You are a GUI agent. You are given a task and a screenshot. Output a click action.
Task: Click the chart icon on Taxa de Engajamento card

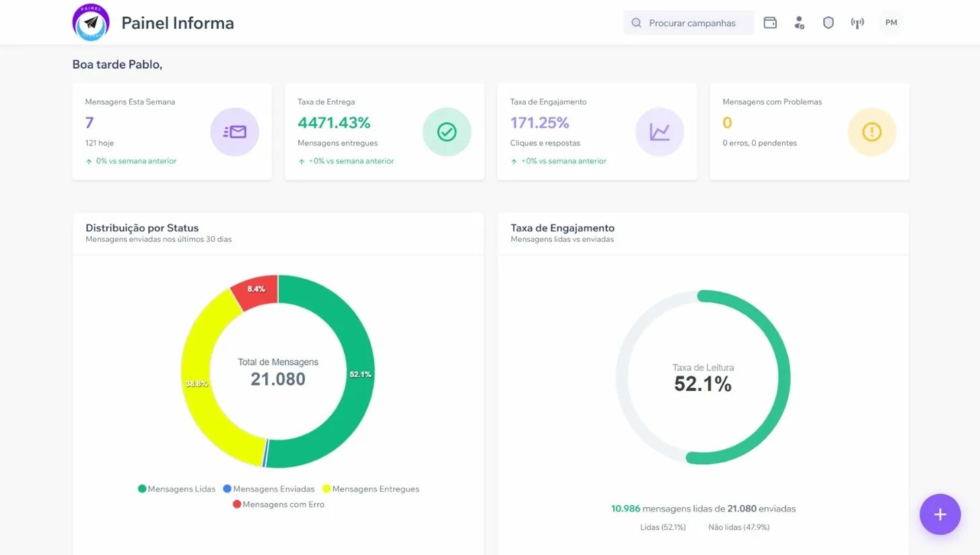(x=660, y=132)
